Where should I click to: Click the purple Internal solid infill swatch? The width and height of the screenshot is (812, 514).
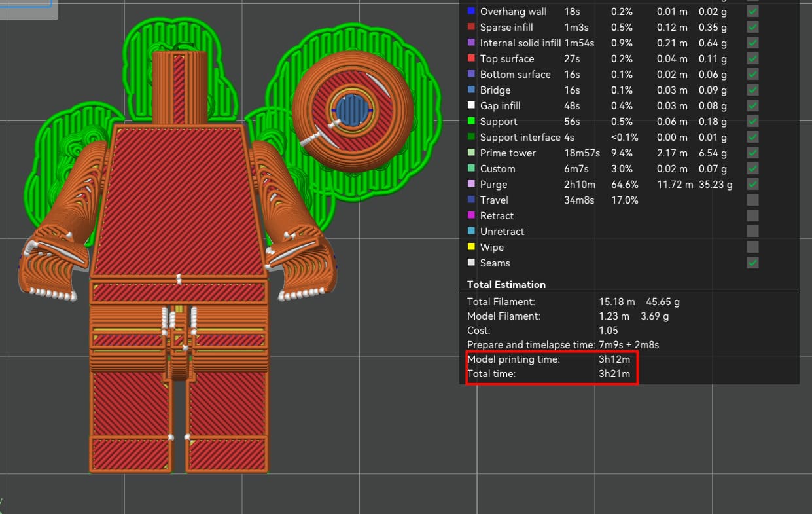click(x=471, y=43)
